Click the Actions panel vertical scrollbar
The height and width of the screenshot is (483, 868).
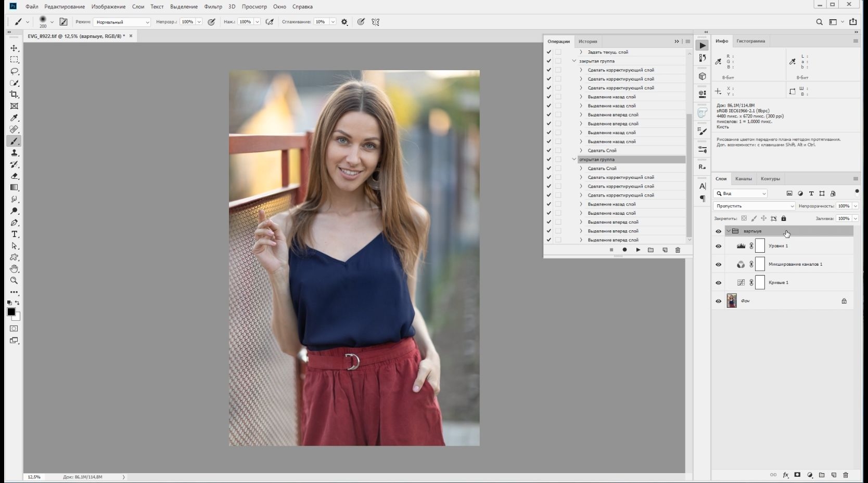point(689,174)
